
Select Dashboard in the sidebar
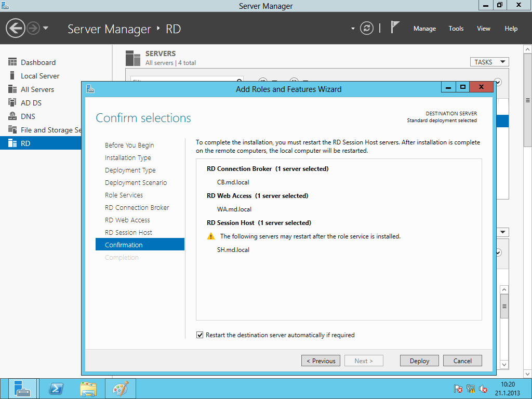pyautogui.click(x=38, y=62)
